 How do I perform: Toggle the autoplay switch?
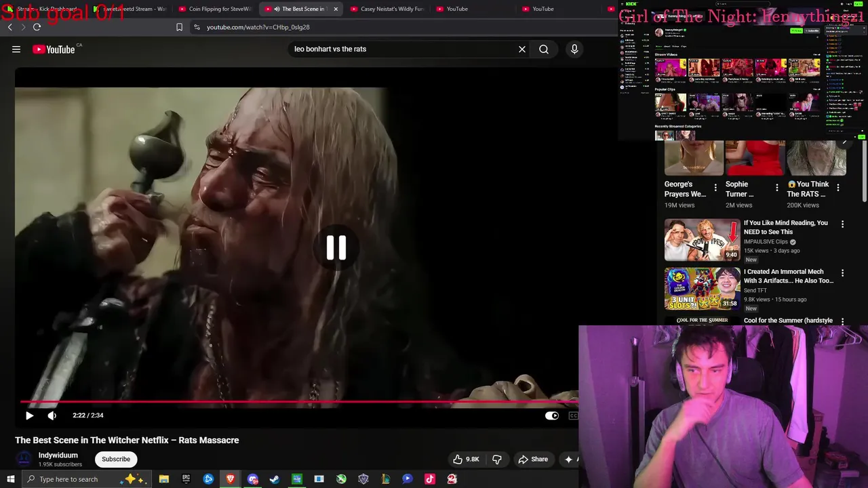tap(552, 415)
